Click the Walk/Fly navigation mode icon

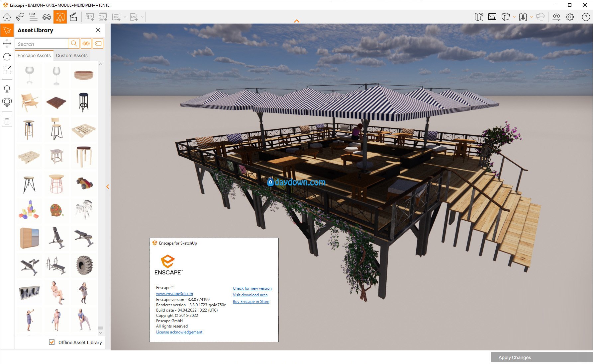tap(523, 17)
